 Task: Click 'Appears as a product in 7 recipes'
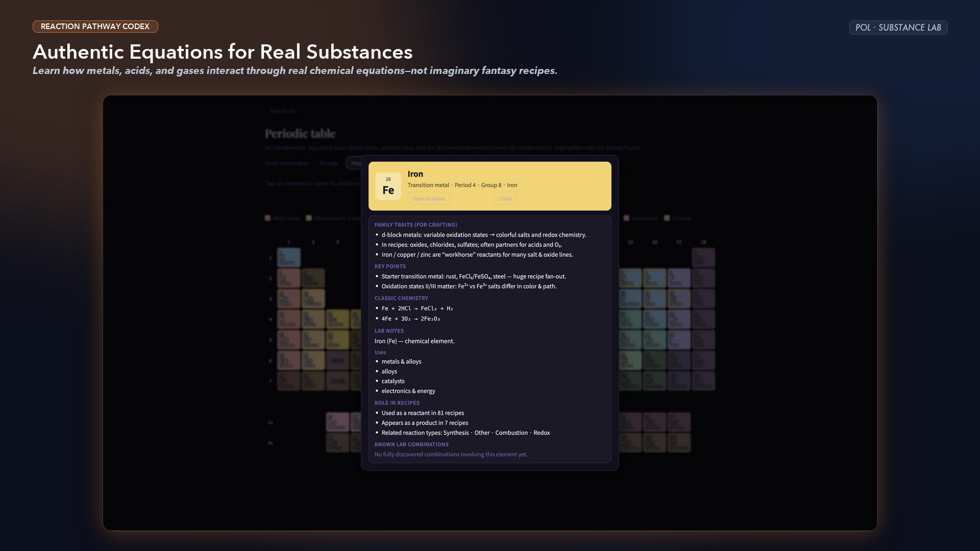point(425,423)
